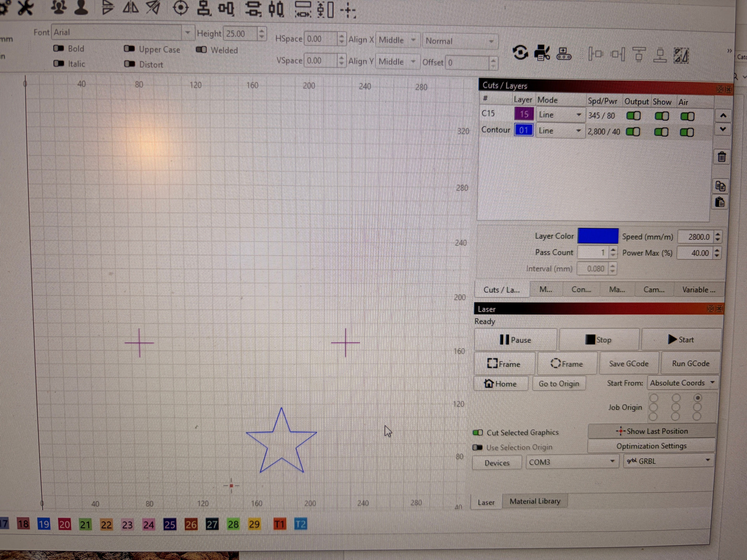Click the Optimization Settings button
This screenshot has height=560, width=747.
pyautogui.click(x=651, y=446)
